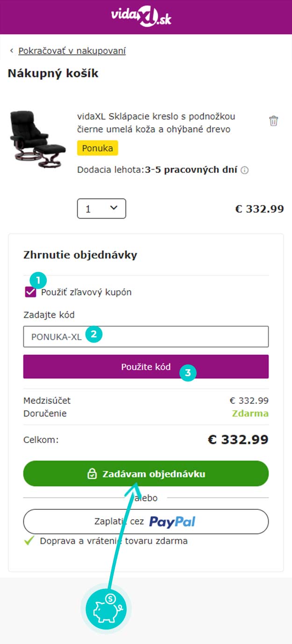Pay with the PayPal button

coord(146,522)
